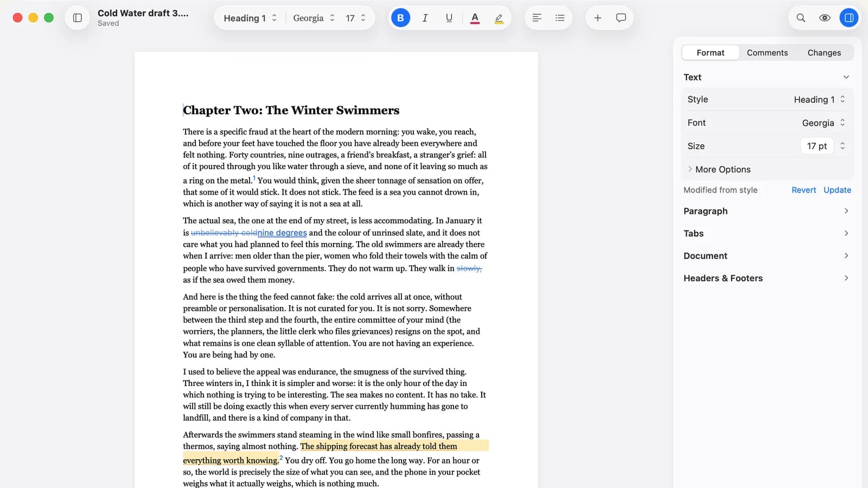Toggle italic formatting
This screenshot has width=868, height=488.
(425, 18)
